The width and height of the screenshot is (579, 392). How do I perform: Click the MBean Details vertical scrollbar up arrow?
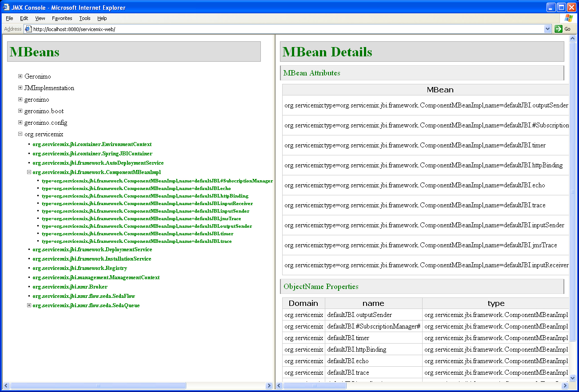tap(573, 38)
